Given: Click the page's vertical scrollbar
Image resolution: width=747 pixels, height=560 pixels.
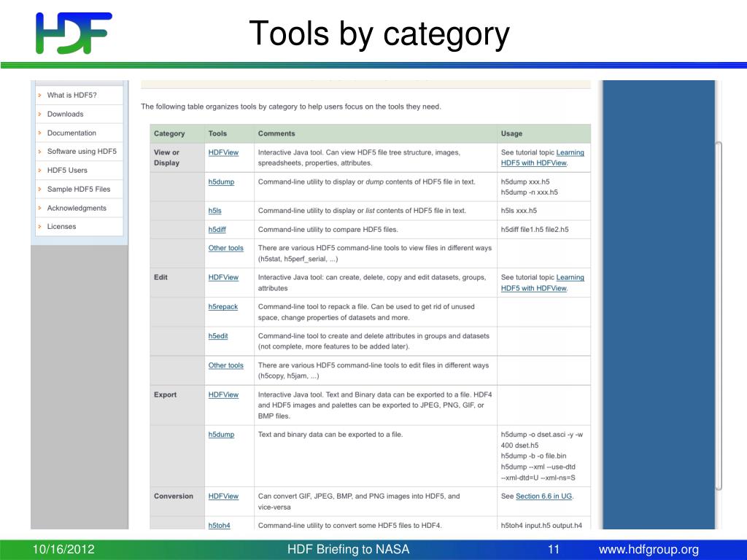Looking at the screenshot, I should click(719, 316).
